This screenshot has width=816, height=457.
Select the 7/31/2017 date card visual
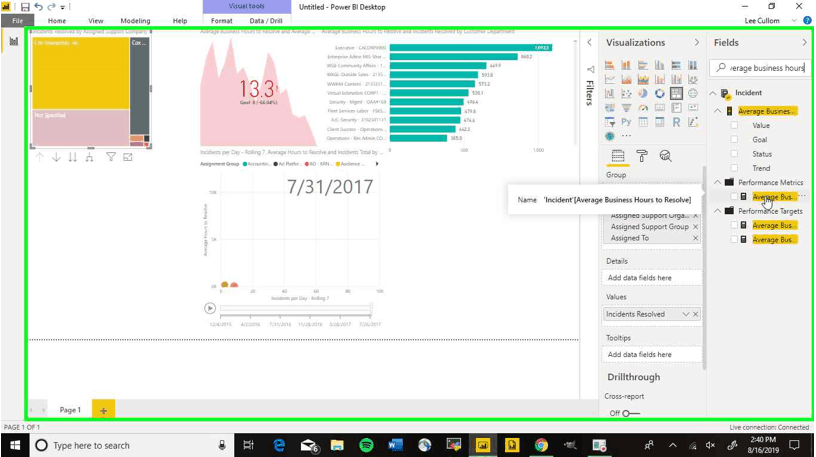click(330, 186)
